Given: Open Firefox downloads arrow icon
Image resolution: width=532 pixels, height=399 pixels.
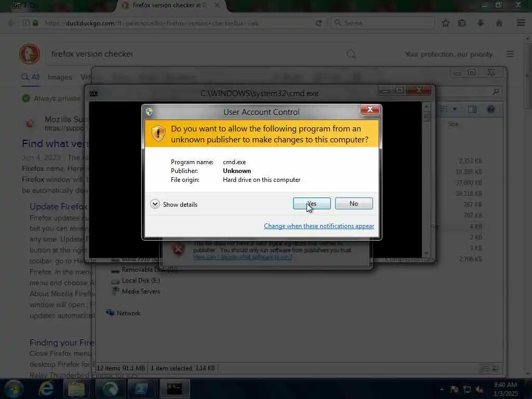Looking at the screenshot, I should [x=480, y=23].
